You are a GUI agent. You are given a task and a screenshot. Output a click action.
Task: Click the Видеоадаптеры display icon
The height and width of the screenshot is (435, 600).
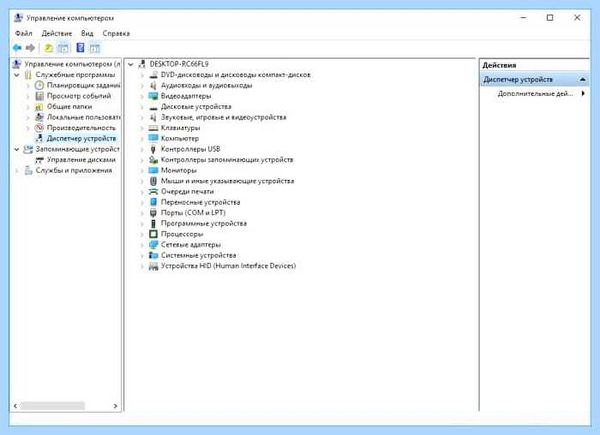coord(153,96)
